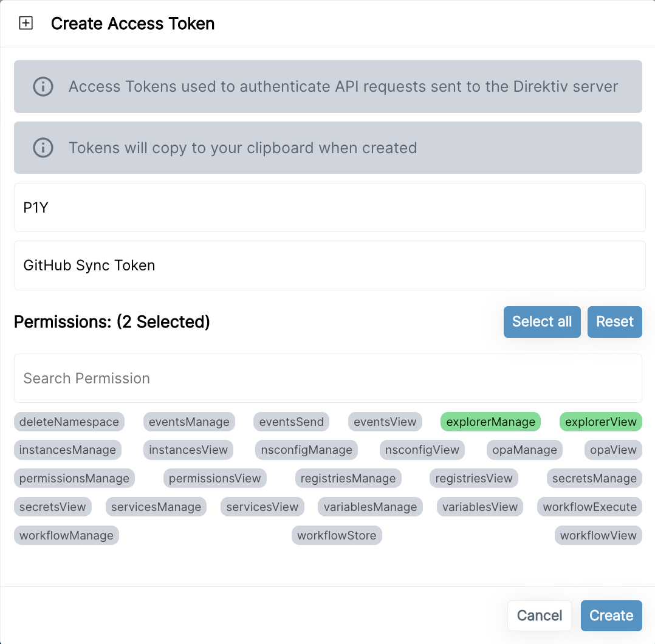Toggle the eventsSend permission tag
The width and height of the screenshot is (655, 644).
(291, 422)
